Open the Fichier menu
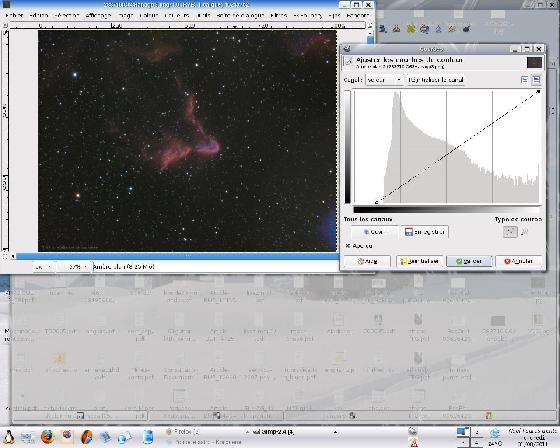 click(14, 15)
